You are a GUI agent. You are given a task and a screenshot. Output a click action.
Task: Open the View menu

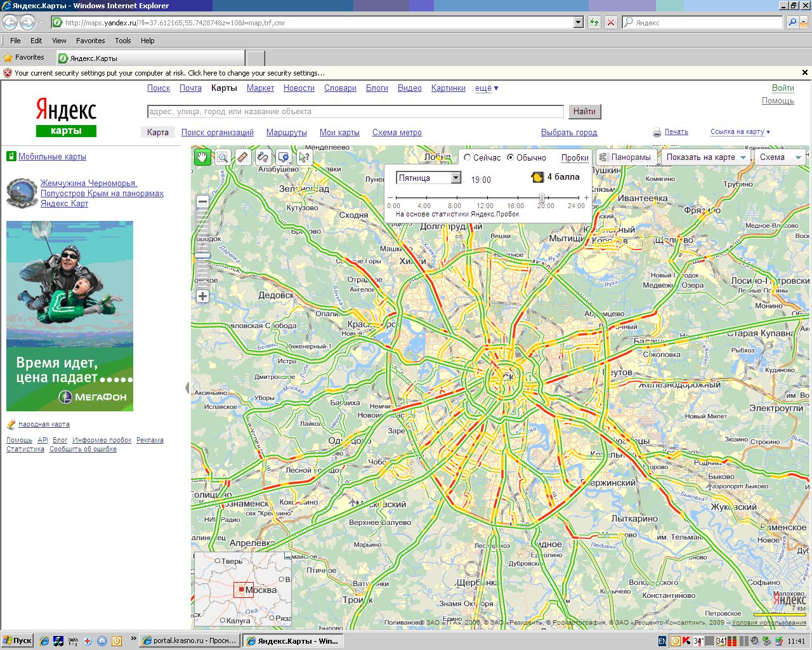point(59,41)
